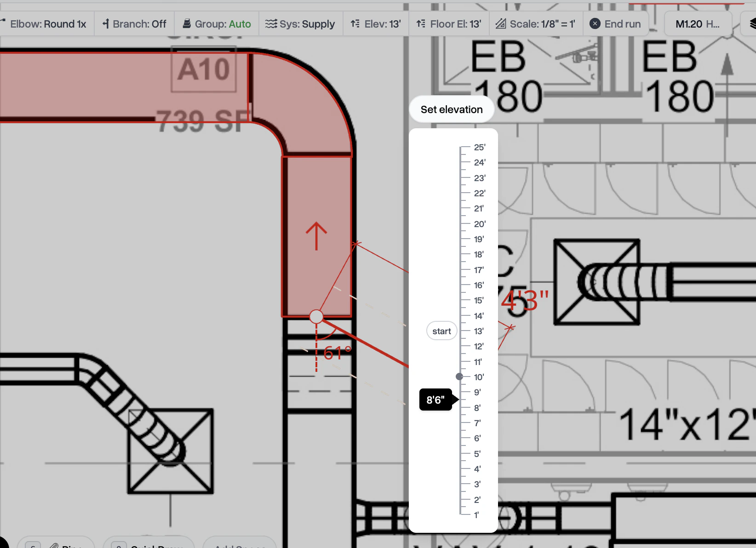
Task: Click the 14"x12" duct size label
Action: pos(687,425)
